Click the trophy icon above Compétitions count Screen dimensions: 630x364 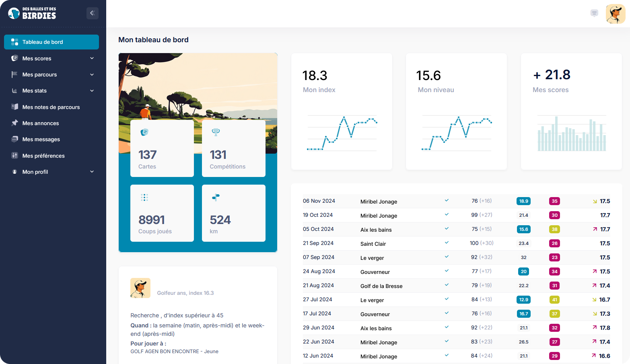click(x=216, y=132)
